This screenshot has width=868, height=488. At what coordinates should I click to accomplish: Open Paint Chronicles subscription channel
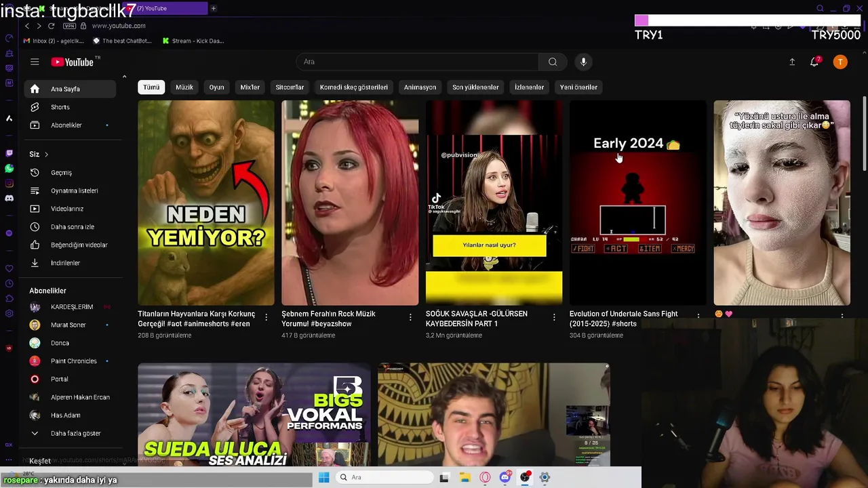click(71, 361)
